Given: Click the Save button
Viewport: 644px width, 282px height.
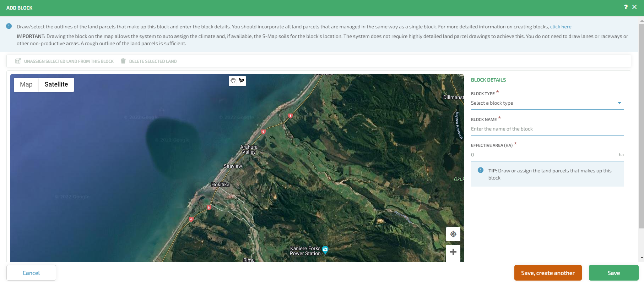Looking at the screenshot, I should [x=613, y=273].
